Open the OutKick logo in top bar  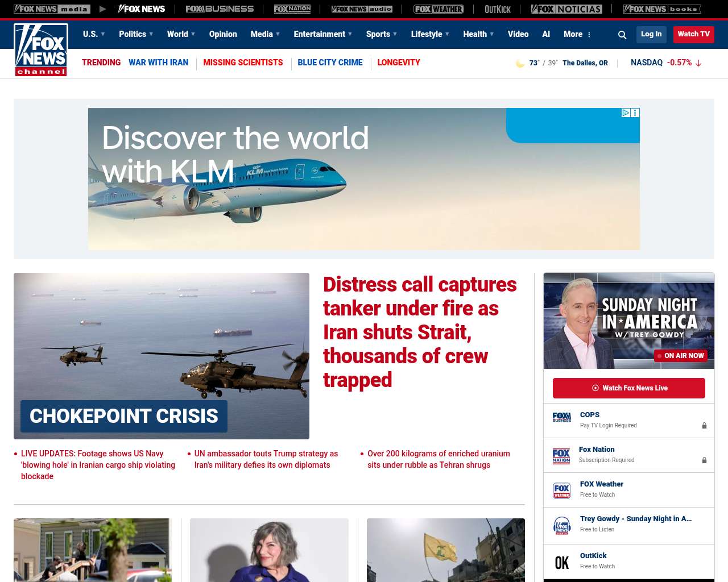(498, 9)
